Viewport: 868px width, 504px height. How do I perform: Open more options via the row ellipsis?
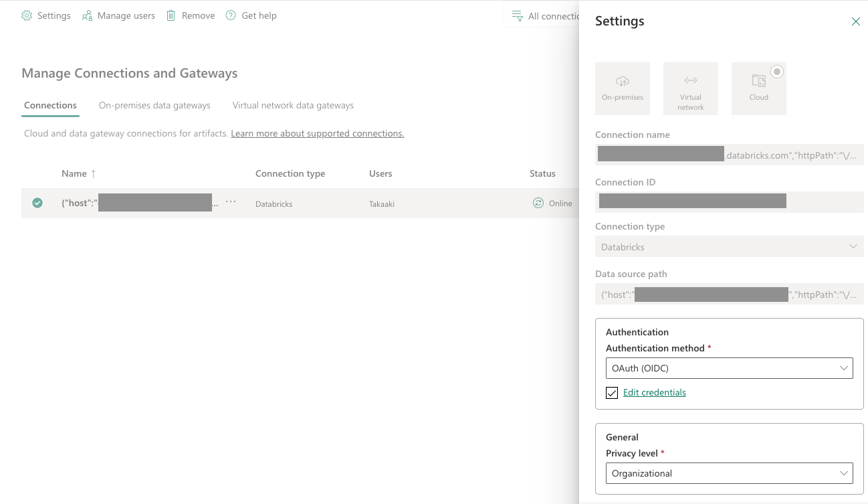pyautogui.click(x=231, y=201)
